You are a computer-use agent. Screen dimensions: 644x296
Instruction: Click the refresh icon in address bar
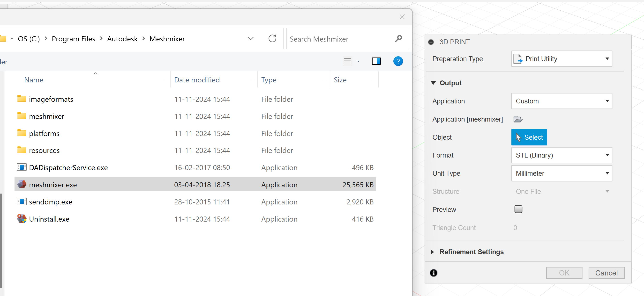(x=272, y=39)
